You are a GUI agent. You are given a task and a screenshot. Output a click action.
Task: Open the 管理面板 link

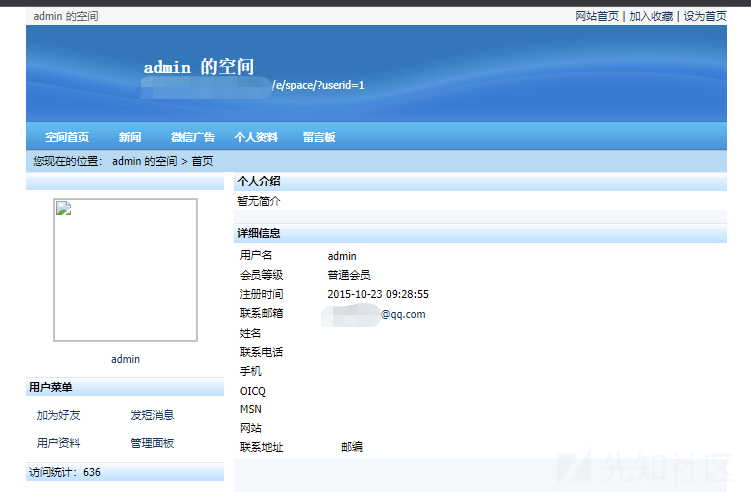(x=152, y=443)
